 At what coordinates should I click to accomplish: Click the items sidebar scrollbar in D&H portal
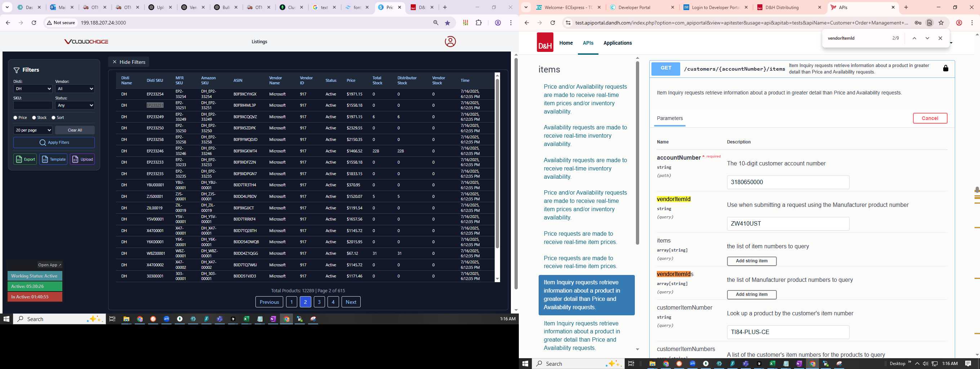[x=637, y=152]
